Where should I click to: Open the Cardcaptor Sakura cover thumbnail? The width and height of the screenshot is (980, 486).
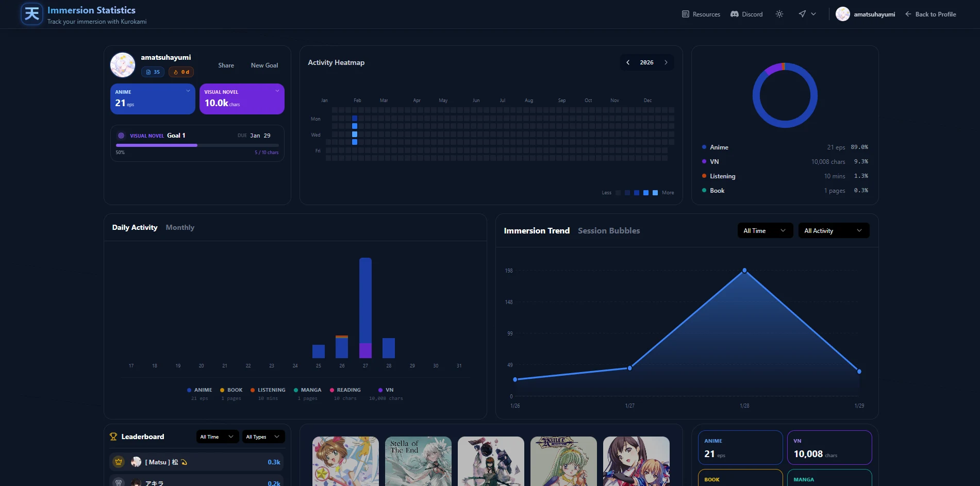tap(345, 461)
